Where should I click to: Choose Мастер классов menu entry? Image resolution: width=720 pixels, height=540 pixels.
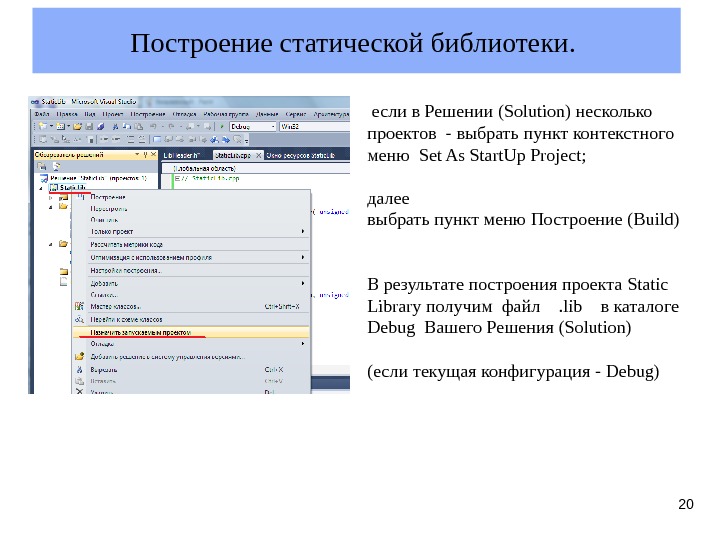point(191,306)
